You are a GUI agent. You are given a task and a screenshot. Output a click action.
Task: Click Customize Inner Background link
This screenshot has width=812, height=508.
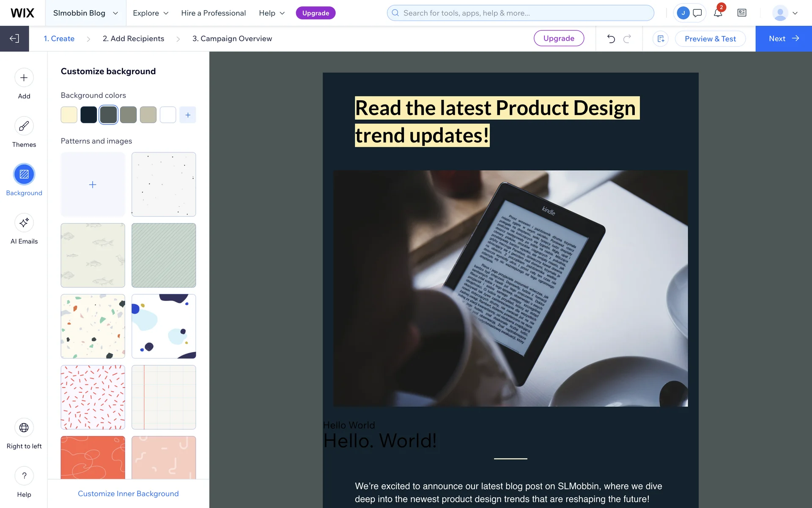[x=128, y=494]
